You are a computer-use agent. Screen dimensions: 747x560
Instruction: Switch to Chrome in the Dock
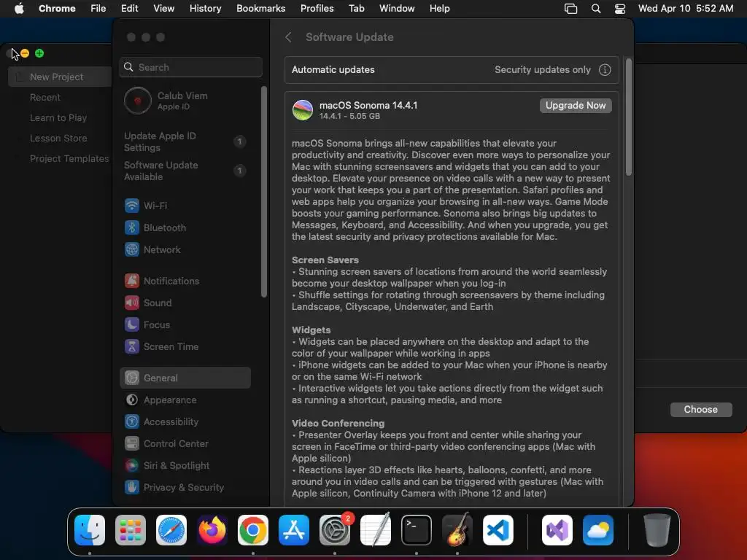pos(253,530)
